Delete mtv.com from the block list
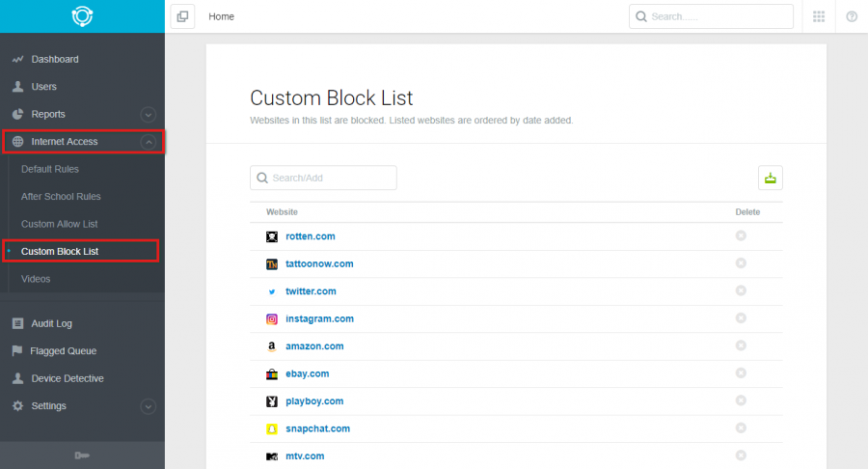This screenshot has height=469, width=868. click(741, 455)
